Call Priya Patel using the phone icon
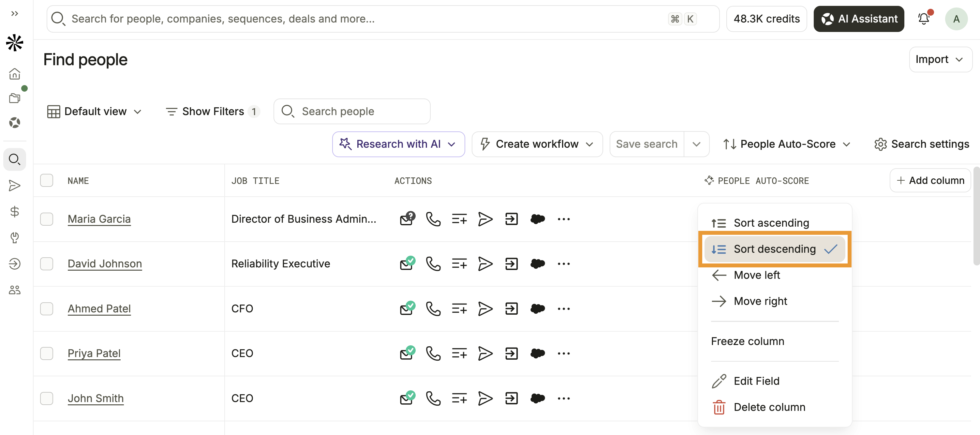The image size is (980, 435). point(433,353)
